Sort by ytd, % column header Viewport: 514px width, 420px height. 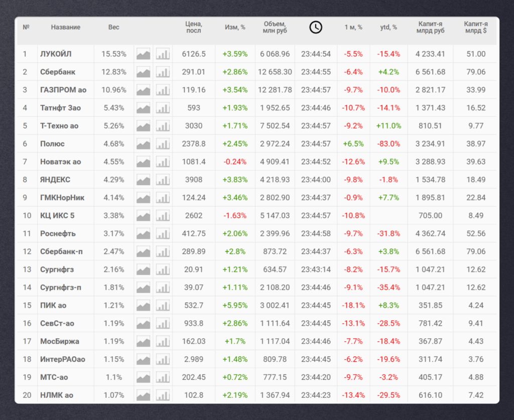(x=389, y=27)
